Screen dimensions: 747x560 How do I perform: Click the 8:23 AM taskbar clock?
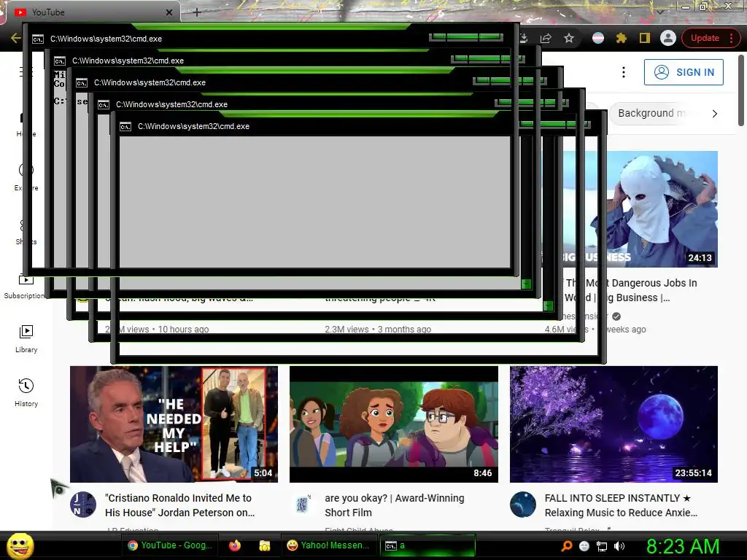click(683, 546)
